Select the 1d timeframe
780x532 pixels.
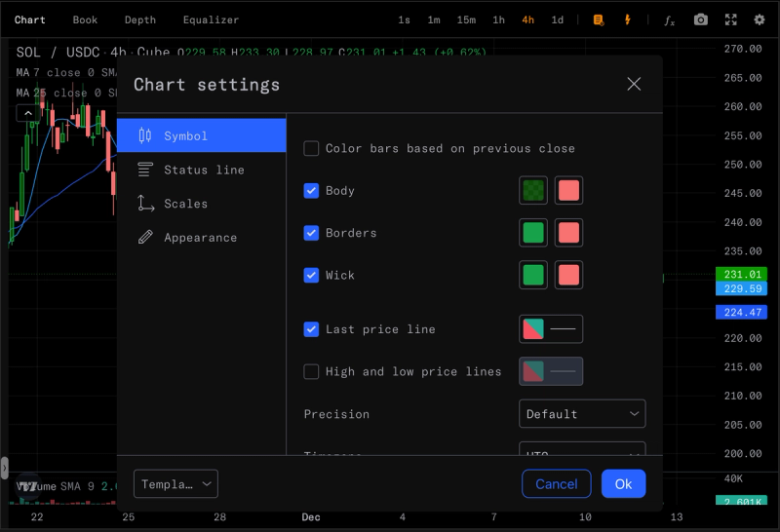(x=557, y=19)
